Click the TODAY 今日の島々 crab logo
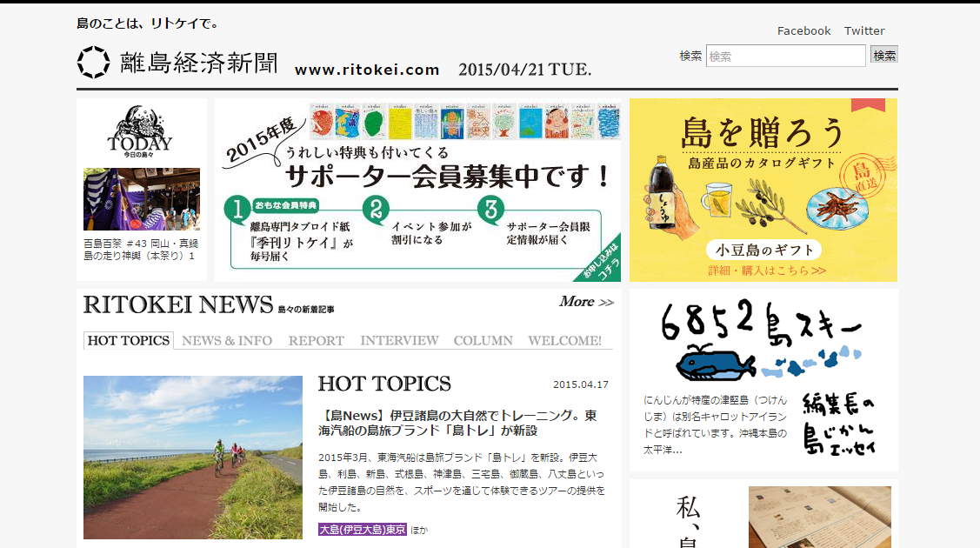This screenshot has width=980, height=548. pos(139,131)
